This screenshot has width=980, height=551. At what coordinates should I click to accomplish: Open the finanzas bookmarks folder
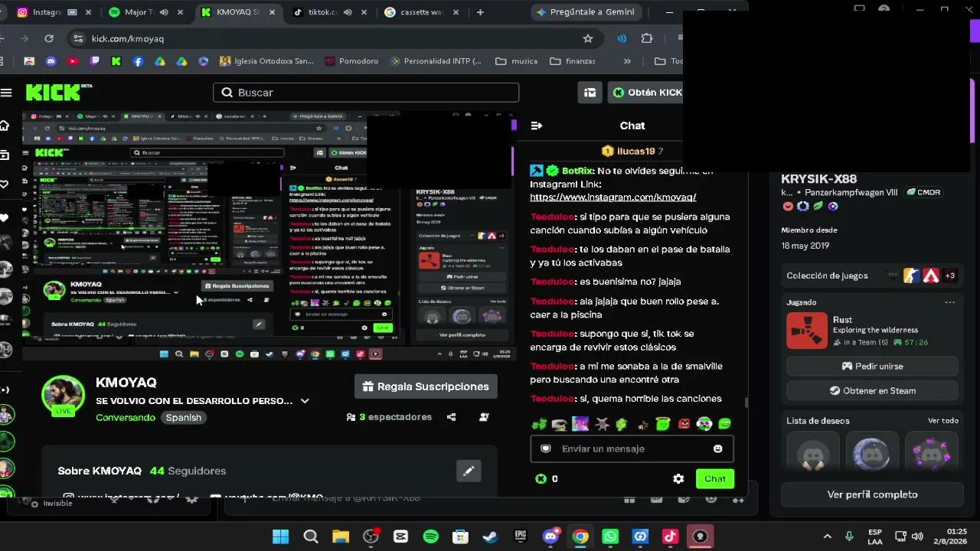click(x=572, y=61)
